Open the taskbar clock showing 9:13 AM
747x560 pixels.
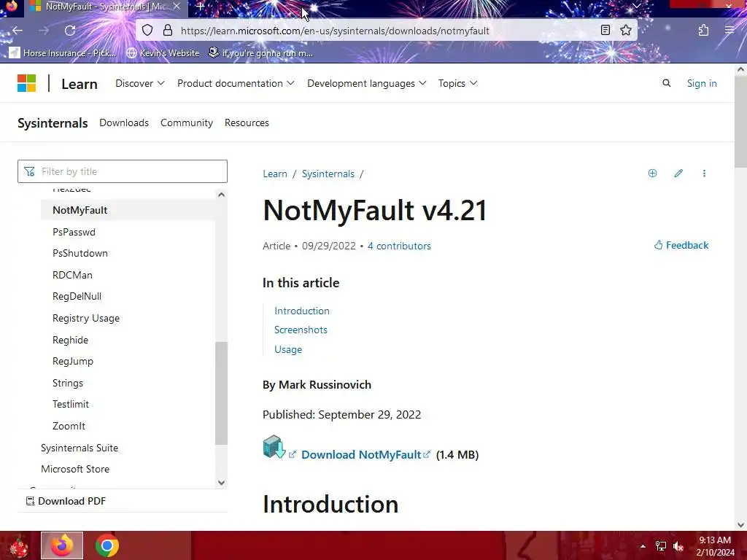(715, 546)
